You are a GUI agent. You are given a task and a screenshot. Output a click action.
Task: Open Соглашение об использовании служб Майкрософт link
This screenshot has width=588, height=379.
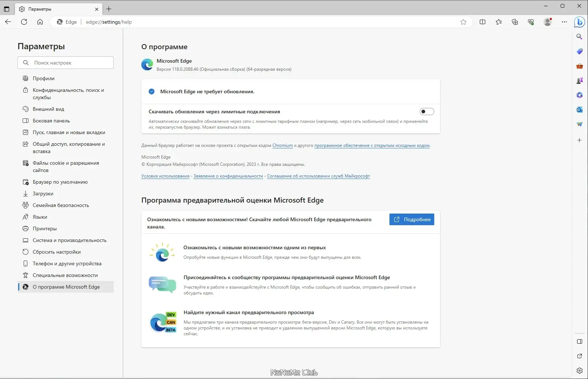318,176
